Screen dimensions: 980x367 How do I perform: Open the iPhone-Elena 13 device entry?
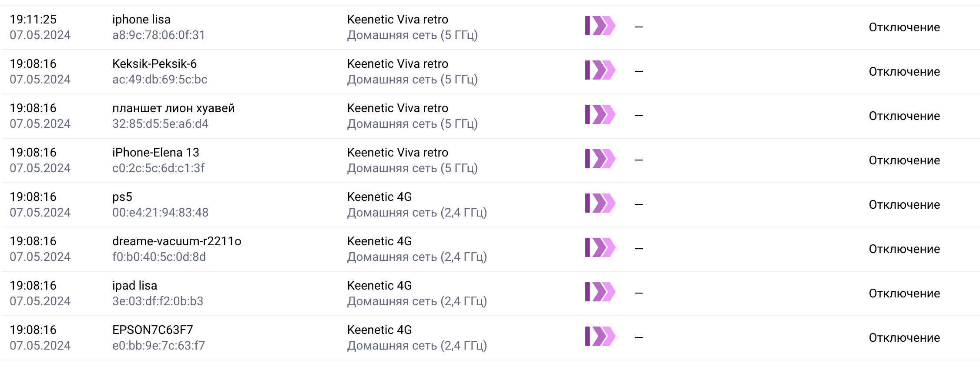pos(156,153)
